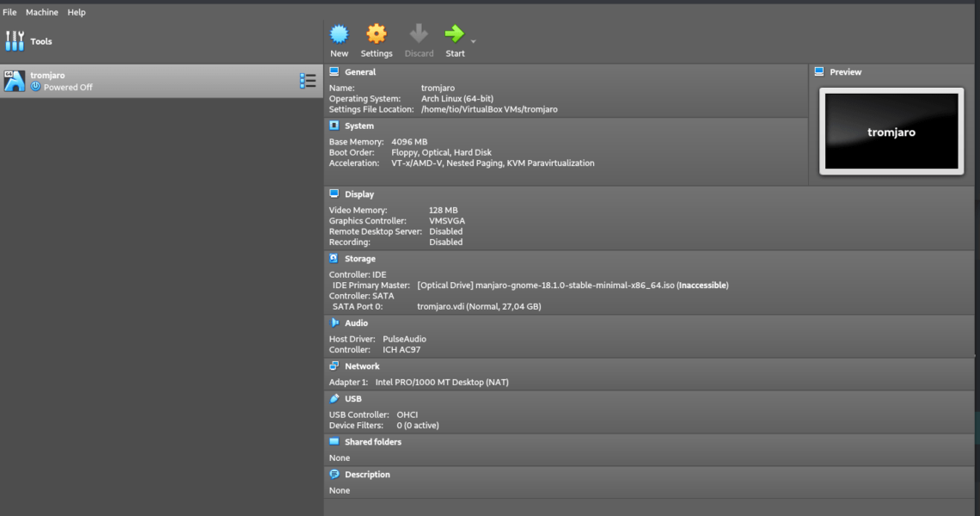Click the Display section header link
This screenshot has width=980, height=516.
tap(359, 194)
